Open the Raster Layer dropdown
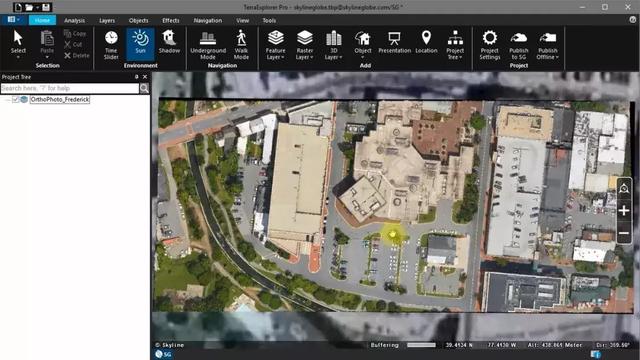The height and width of the screenshot is (360, 640). [304, 44]
